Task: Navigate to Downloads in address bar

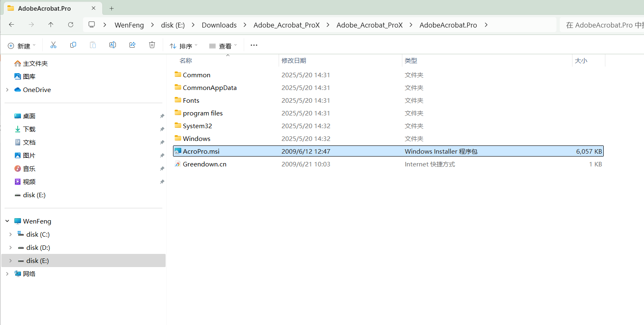Action: tap(219, 25)
